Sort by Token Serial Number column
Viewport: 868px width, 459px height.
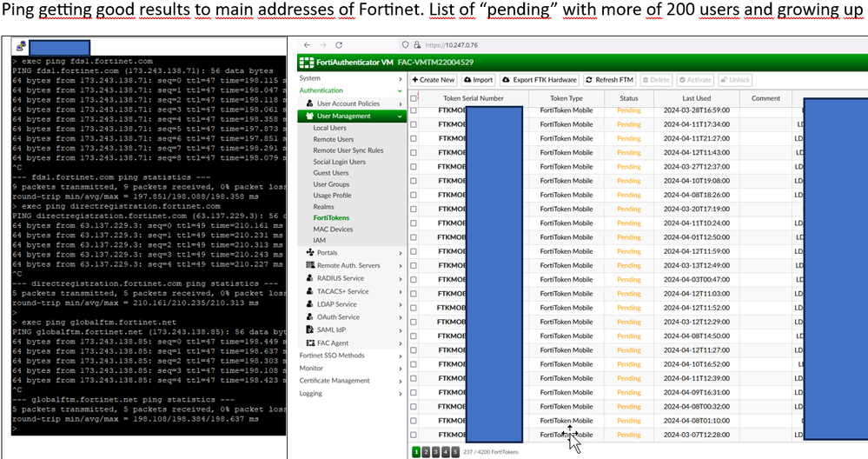point(474,98)
